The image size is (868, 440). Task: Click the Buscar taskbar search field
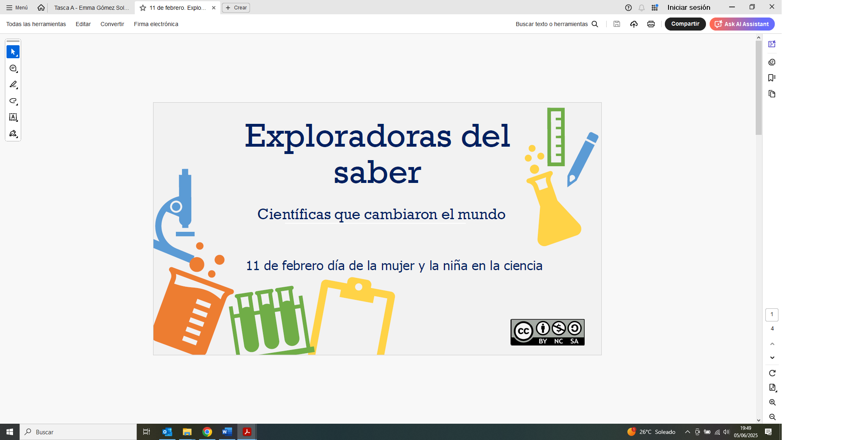pos(77,432)
